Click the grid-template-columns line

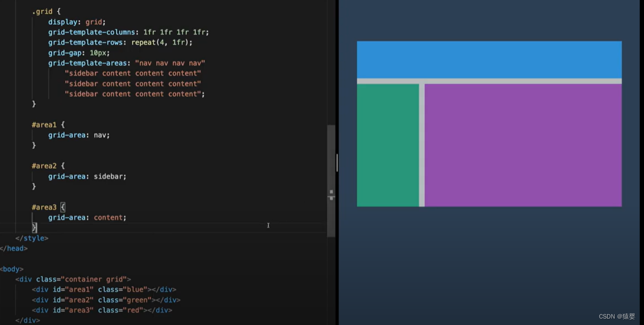coord(128,32)
